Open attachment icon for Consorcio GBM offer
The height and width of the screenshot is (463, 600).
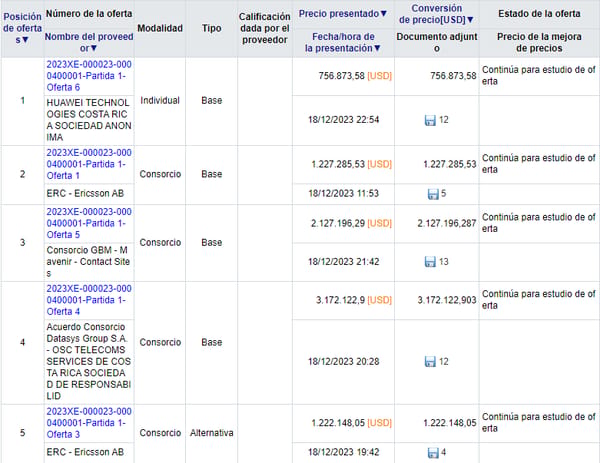tap(430, 262)
